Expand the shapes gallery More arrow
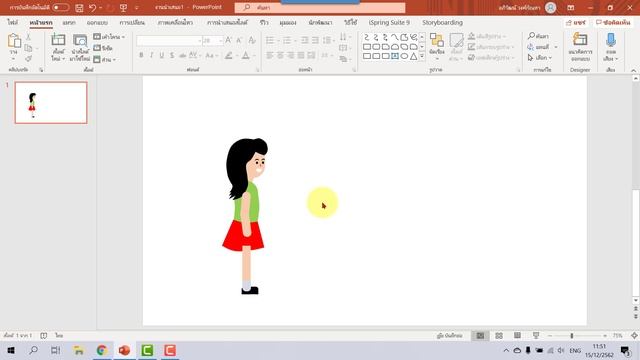The width and height of the screenshot is (640, 360). [x=422, y=56]
